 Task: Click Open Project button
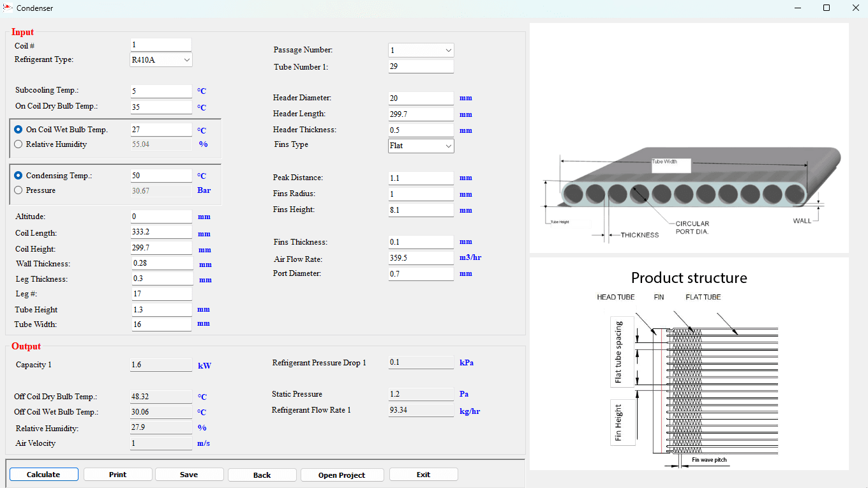point(341,475)
